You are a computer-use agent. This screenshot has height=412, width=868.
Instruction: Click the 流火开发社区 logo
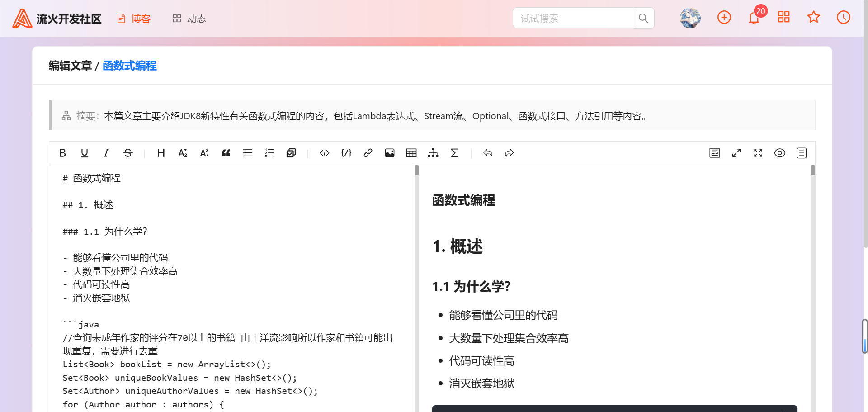pos(57,19)
